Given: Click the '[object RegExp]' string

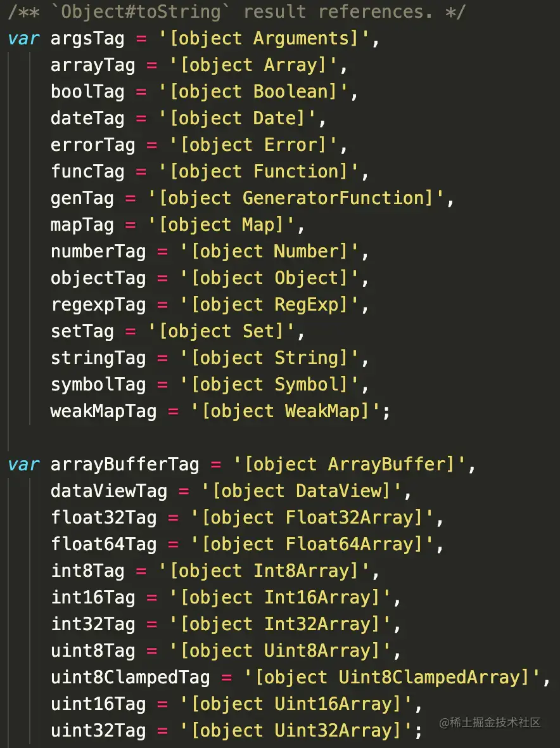Looking at the screenshot, I should pos(269,305).
